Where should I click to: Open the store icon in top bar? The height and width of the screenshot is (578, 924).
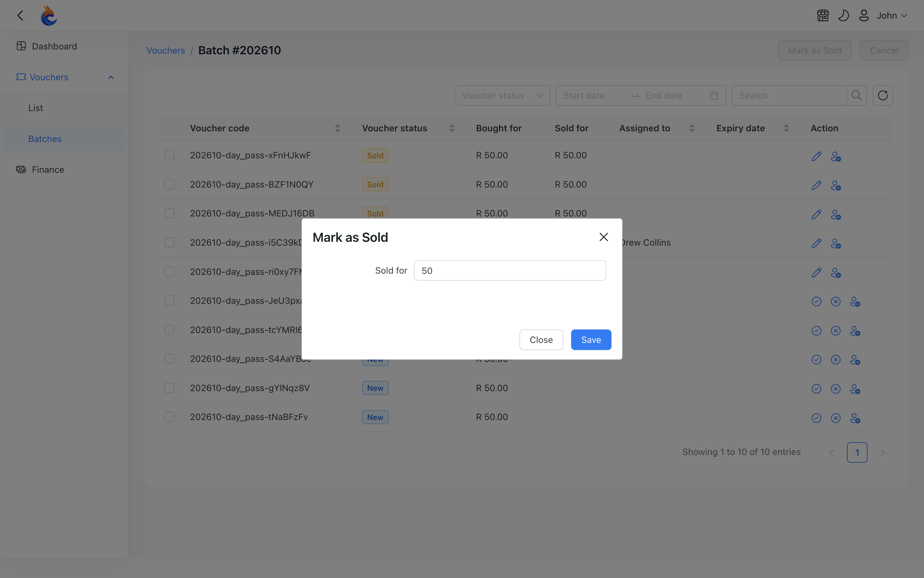click(823, 16)
